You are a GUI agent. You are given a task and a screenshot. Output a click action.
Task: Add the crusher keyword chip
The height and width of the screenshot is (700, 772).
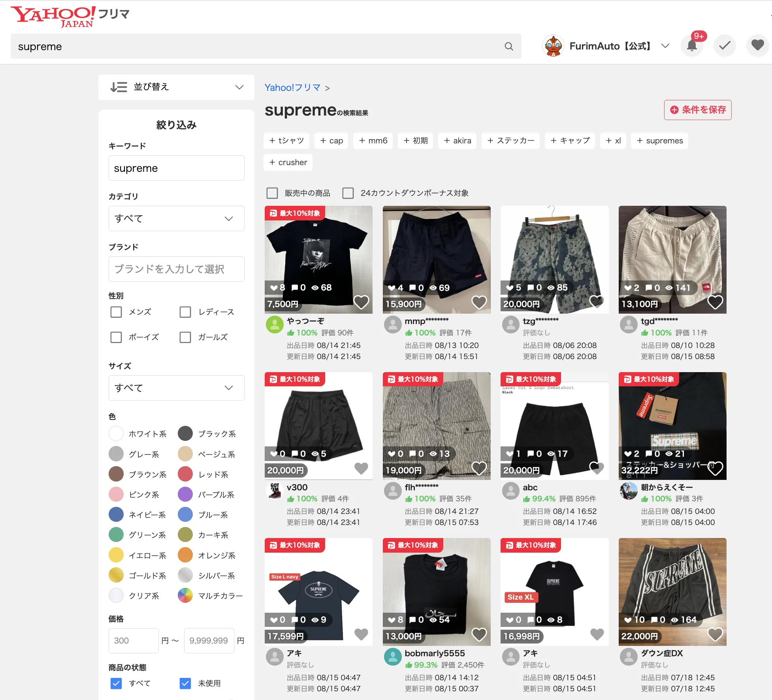point(288,162)
